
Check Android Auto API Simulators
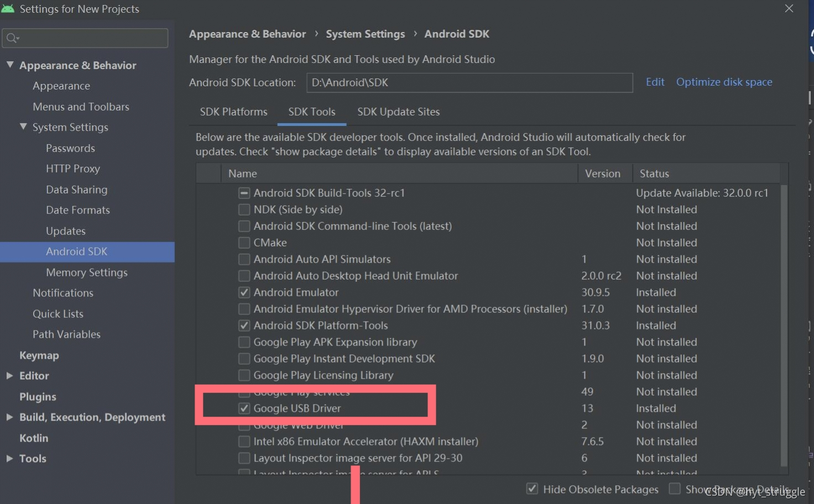[244, 259]
